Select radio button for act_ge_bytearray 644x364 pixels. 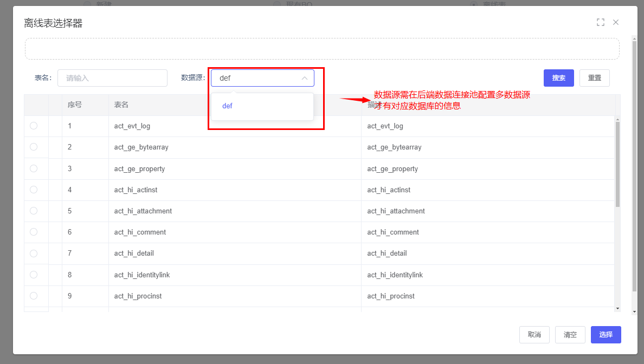[34, 147]
